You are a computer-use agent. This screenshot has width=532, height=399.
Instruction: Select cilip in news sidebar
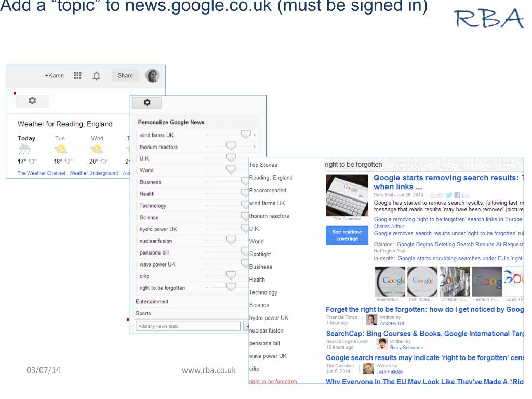[x=254, y=369]
